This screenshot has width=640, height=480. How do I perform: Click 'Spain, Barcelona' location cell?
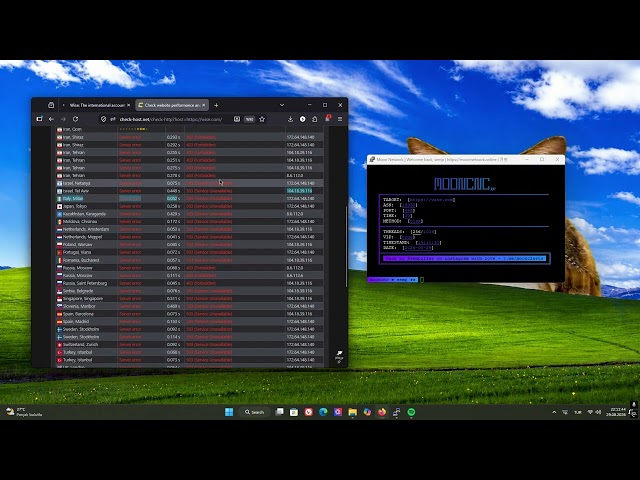(x=78, y=314)
